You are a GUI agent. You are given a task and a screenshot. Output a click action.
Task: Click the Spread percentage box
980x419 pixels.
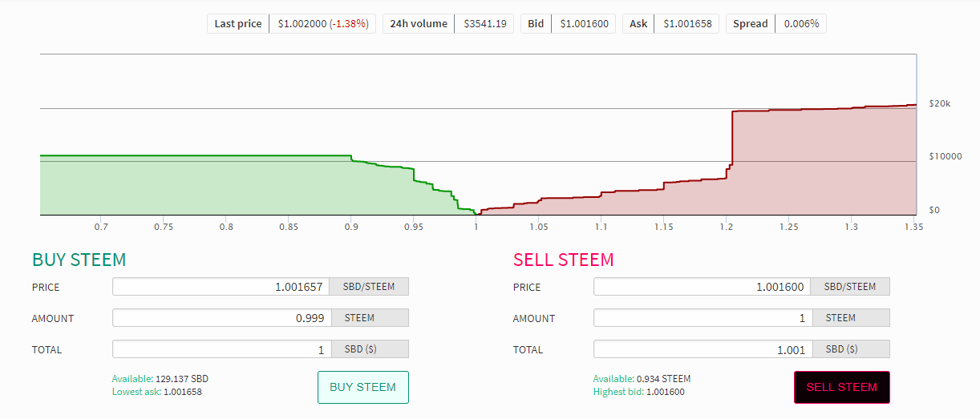(775, 24)
